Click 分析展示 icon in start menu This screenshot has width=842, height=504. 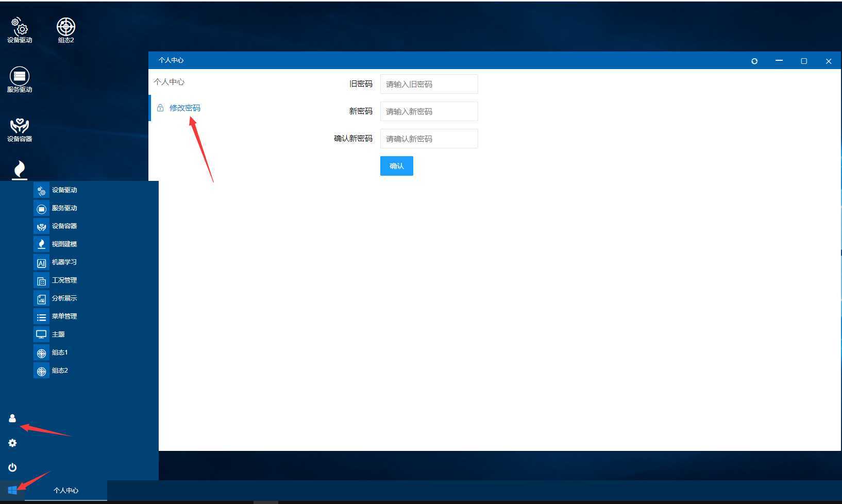click(41, 298)
